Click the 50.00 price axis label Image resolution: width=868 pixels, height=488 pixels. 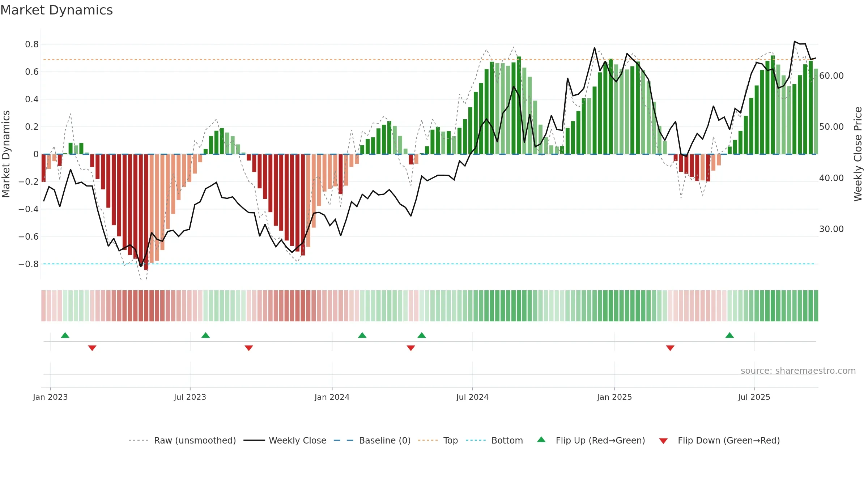coord(831,127)
